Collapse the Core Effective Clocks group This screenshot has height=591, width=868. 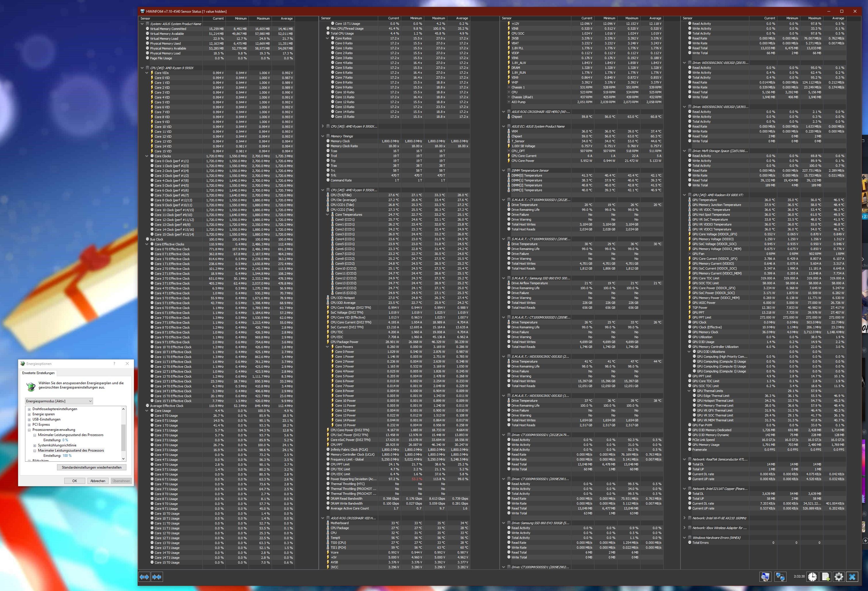[x=147, y=244]
